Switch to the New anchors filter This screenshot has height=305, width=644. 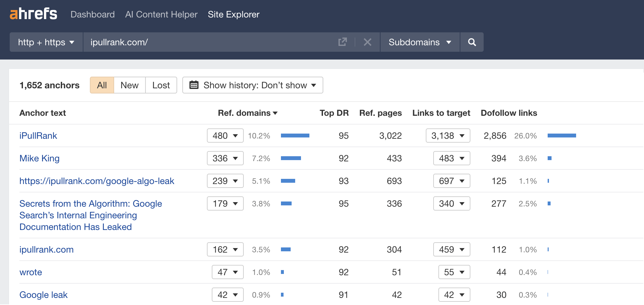pos(129,85)
